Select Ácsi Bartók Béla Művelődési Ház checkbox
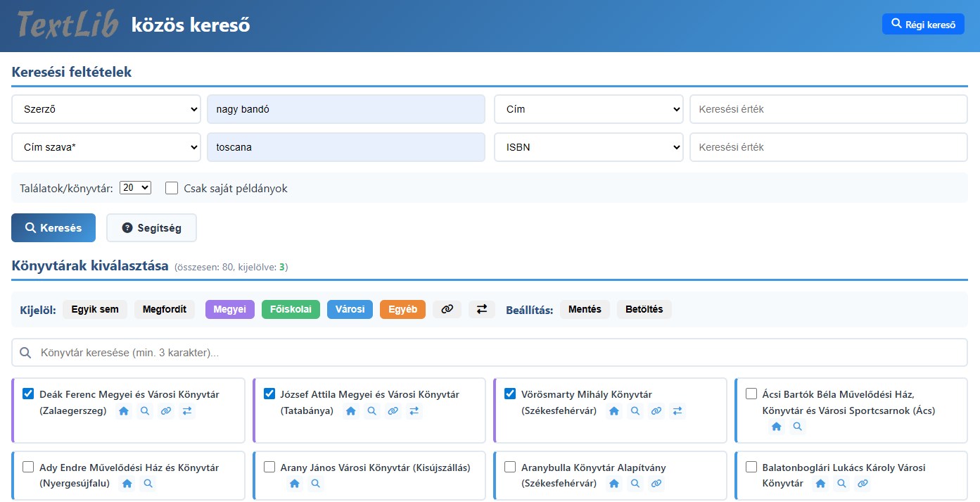980x502 pixels. (x=751, y=394)
